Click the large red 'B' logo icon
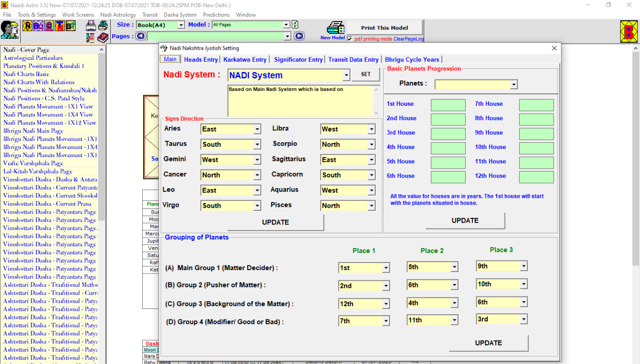The height and width of the screenshot is (364, 640). pyautogui.click(x=629, y=31)
